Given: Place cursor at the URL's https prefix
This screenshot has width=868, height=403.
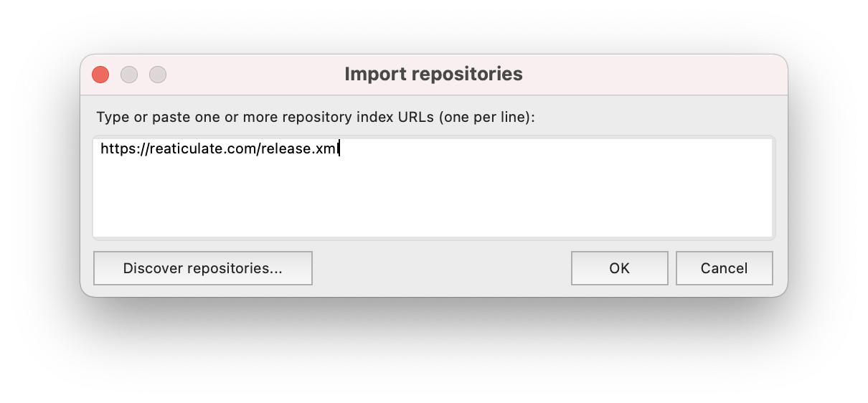Looking at the screenshot, I should (116, 149).
